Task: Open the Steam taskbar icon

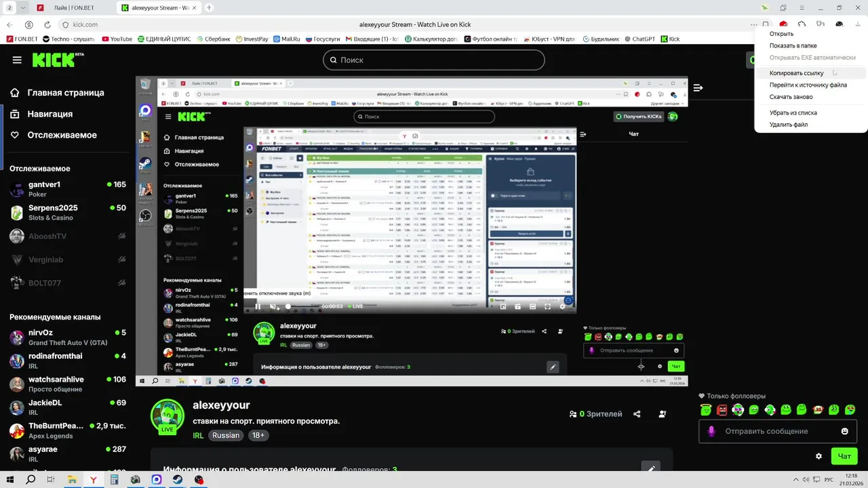Action: [x=177, y=480]
